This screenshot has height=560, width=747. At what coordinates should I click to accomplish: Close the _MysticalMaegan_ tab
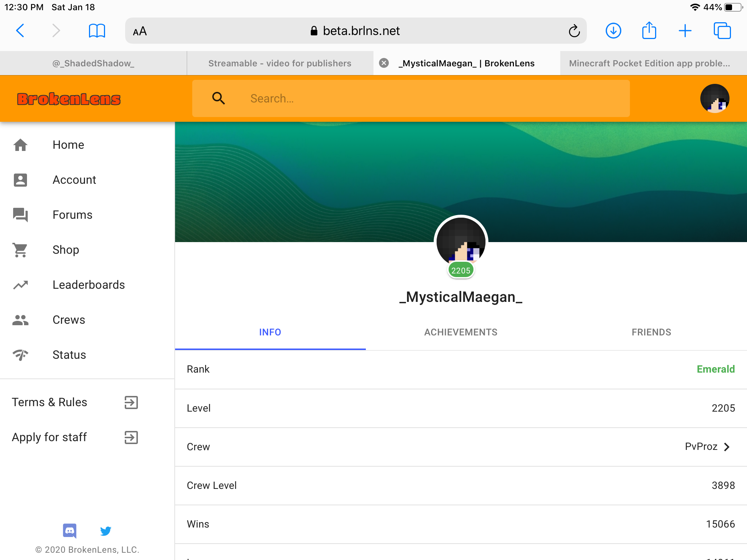[x=384, y=63]
